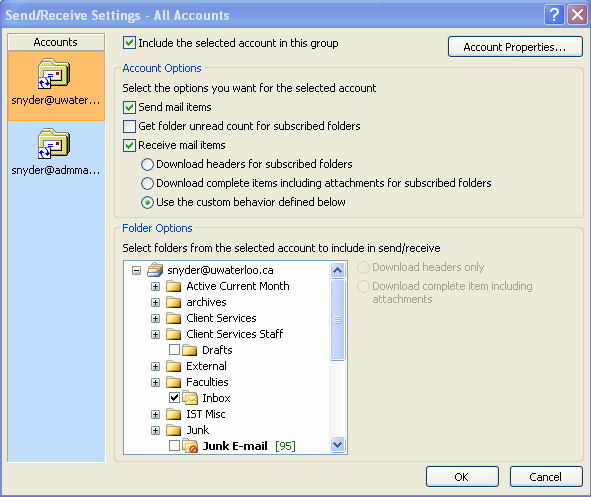The image size is (591, 497).
Task: Click the Accounts column header
Action: (x=56, y=42)
